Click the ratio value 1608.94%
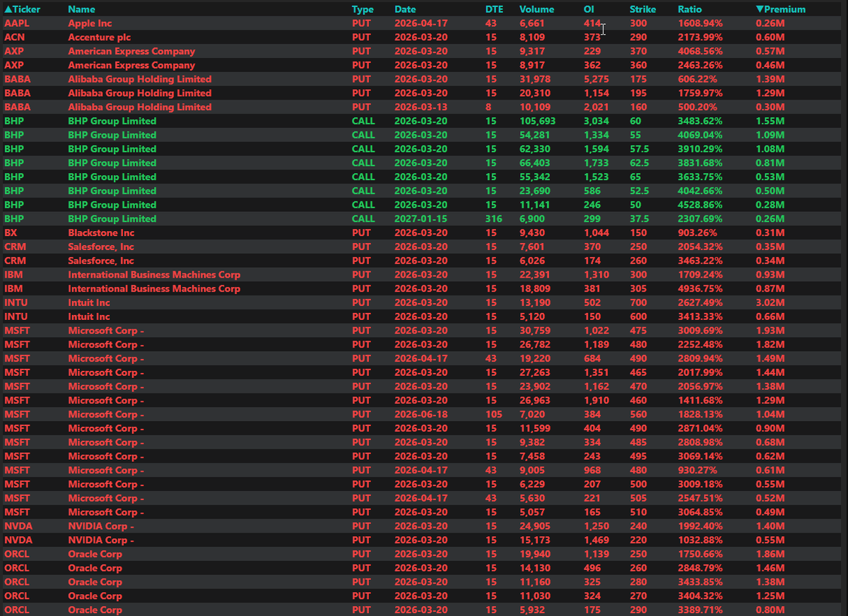Image resolution: width=848 pixels, height=616 pixels. click(x=700, y=23)
